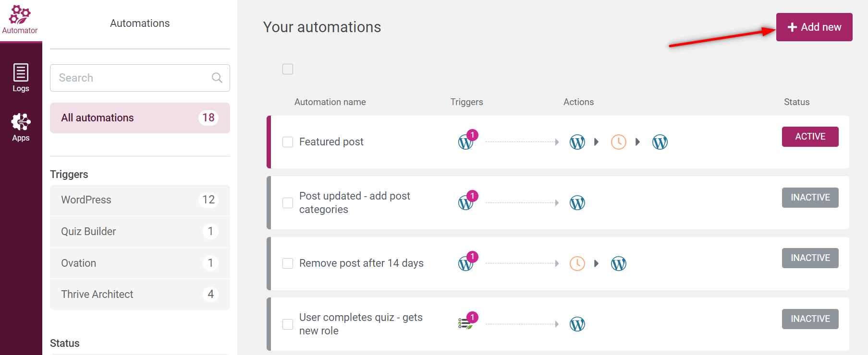This screenshot has width=868, height=355.
Task: Click the search magnifier icon
Action: (x=217, y=78)
